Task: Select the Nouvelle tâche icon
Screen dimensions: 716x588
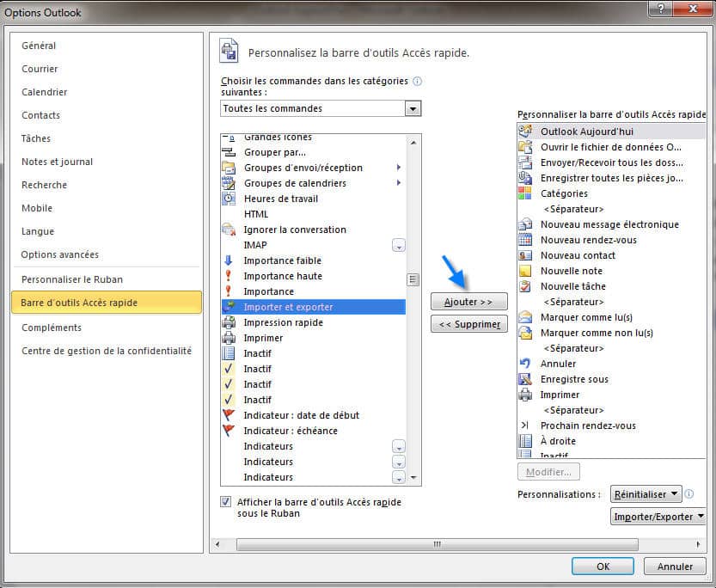Action: [525, 286]
